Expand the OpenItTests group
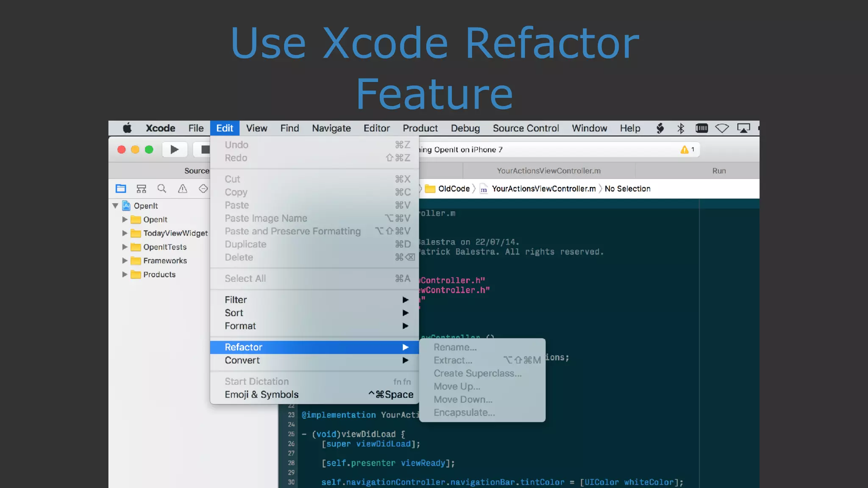Screen dimensions: 868x488 (125, 247)
